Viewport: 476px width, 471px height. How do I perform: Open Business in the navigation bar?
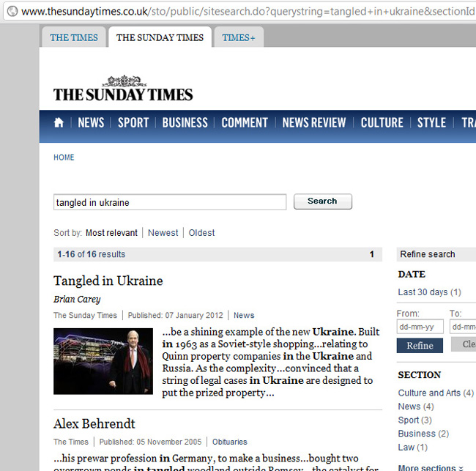[x=185, y=122]
